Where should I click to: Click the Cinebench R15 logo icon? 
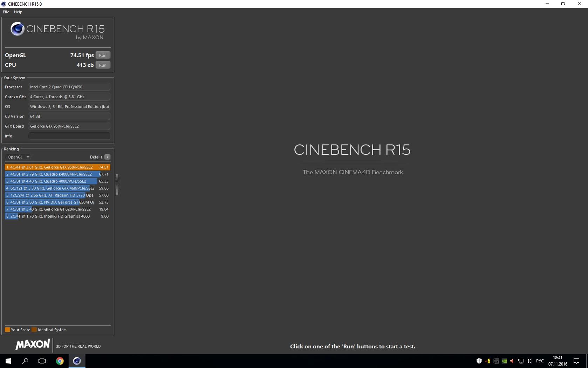[x=17, y=29]
